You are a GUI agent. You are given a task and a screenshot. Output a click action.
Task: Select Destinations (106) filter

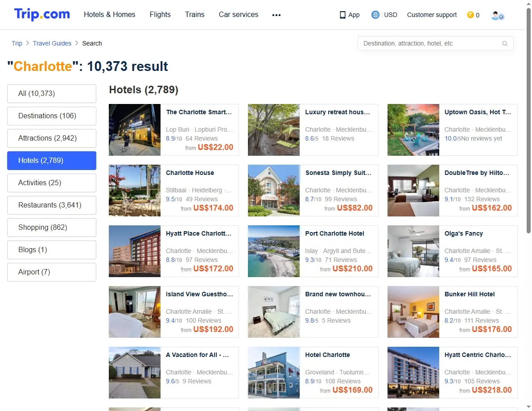(52, 116)
